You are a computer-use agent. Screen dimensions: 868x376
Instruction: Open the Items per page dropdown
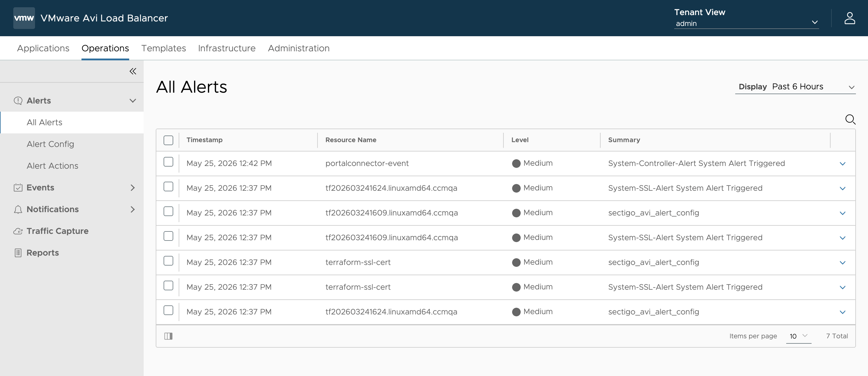click(798, 336)
